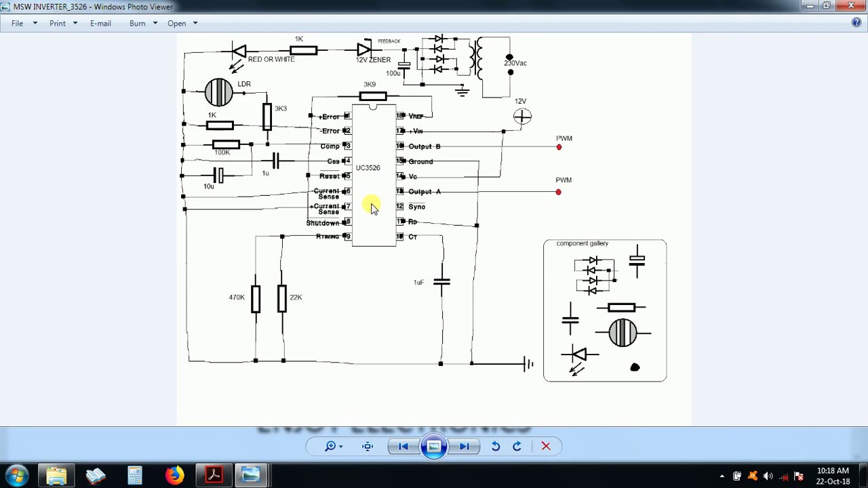Click the E-mail menu item
The height and width of the screenshot is (488, 868).
coord(100,23)
